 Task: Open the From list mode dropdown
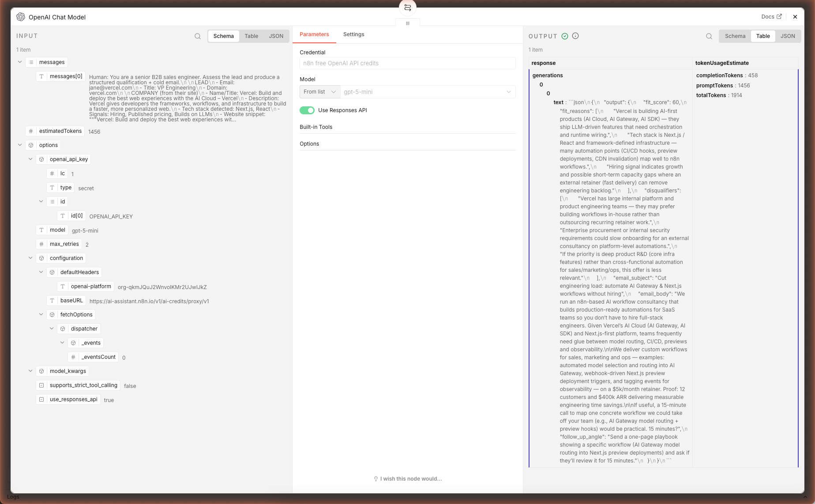(319, 92)
